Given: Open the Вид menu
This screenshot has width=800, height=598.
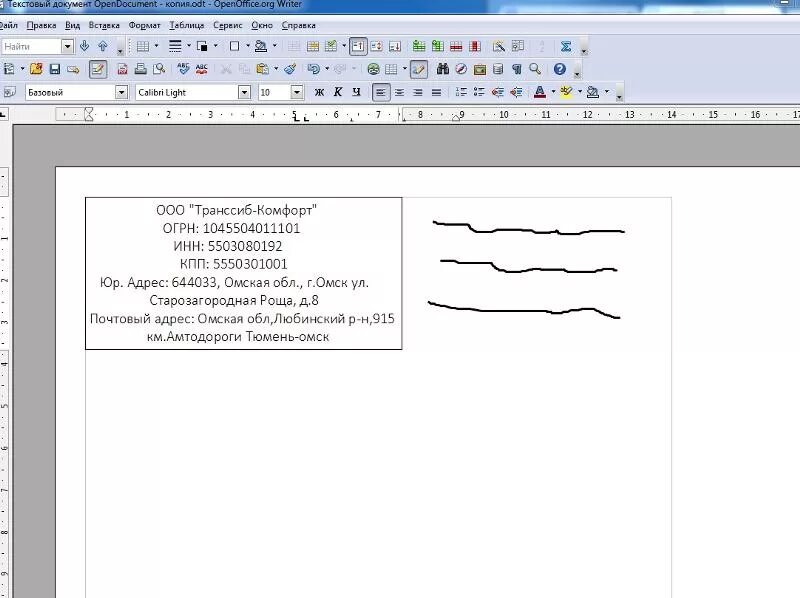Looking at the screenshot, I should point(72,25).
